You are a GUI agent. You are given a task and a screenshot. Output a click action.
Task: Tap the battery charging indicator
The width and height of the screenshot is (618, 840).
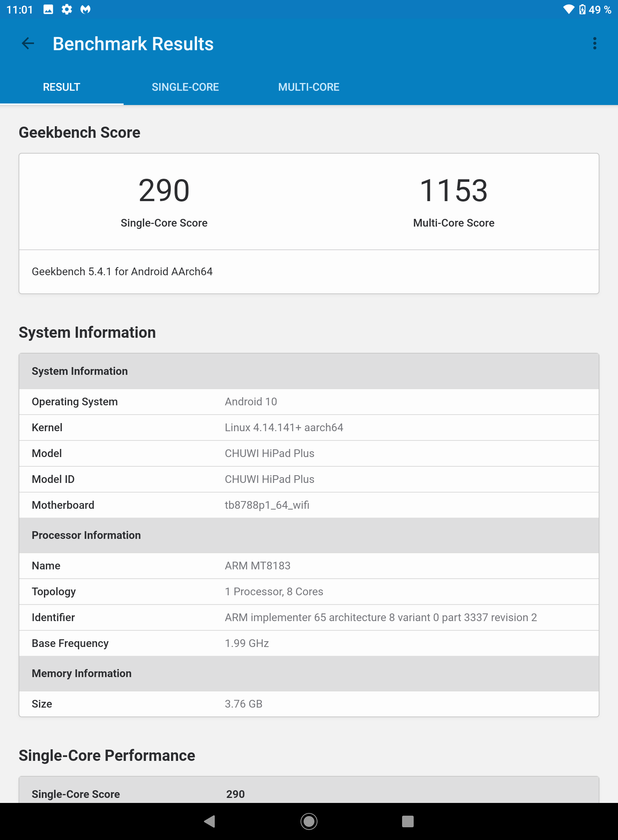click(x=582, y=9)
